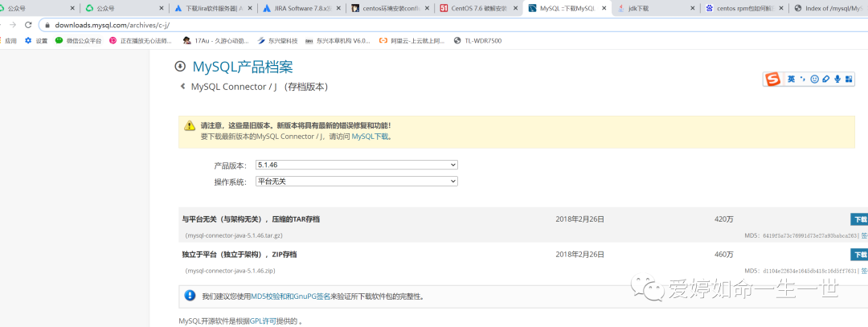Open the 产品版本 5.1.46 dropdown
The height and width of the screenshot is (327, 868).
tap(357, 165)
